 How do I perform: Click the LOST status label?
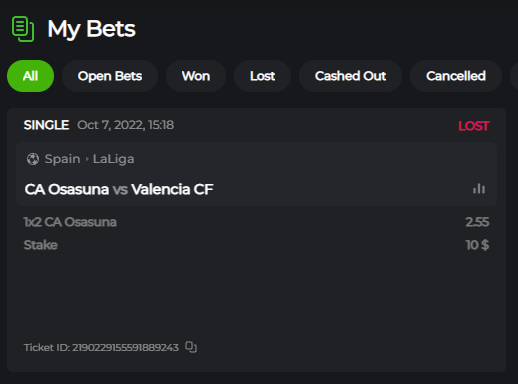[474, 126]
